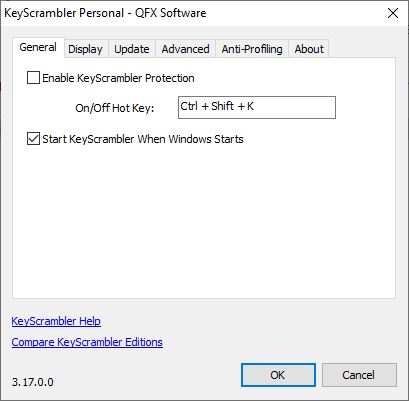Dismiss the dialog with Cancel

pos(359,375)
